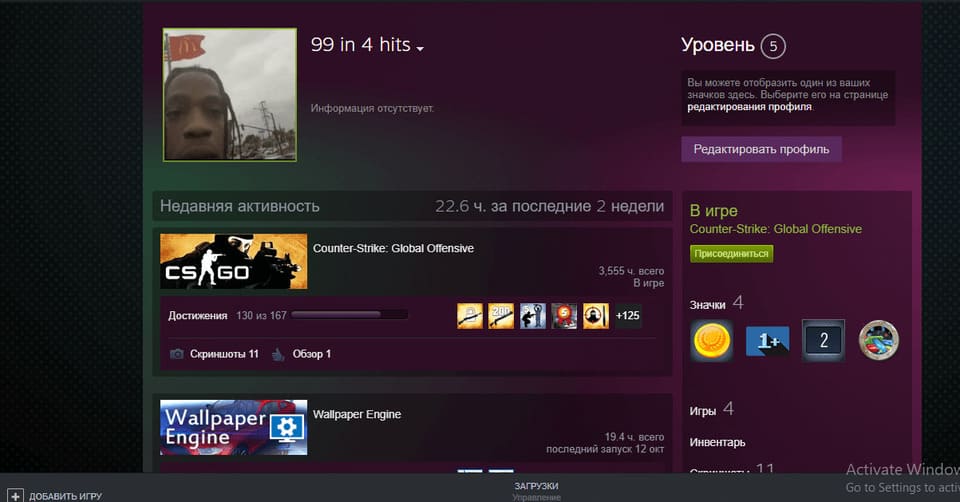Click the 'Достижения' achievements label
960x502 pixels.
(x=198, y=316)
